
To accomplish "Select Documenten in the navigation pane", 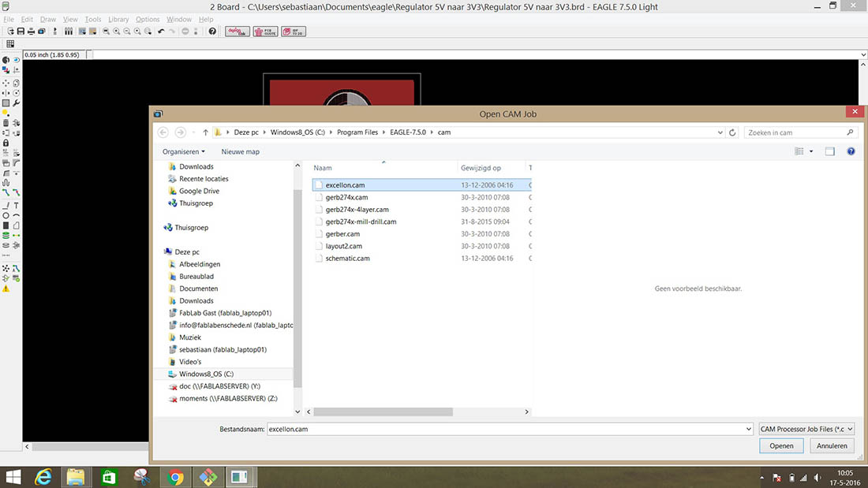I will pos(198,289).
